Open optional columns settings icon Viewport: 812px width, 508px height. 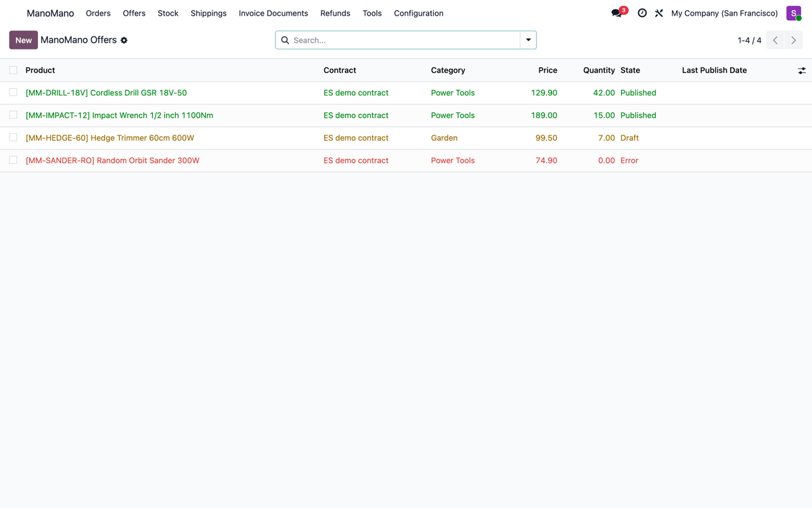click(x=802, y=70)
